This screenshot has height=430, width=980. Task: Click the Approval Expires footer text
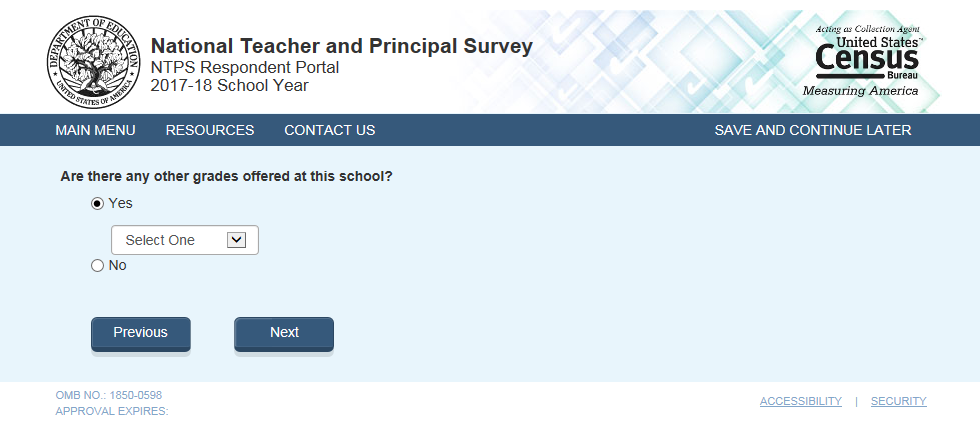[x=111, y=411]
